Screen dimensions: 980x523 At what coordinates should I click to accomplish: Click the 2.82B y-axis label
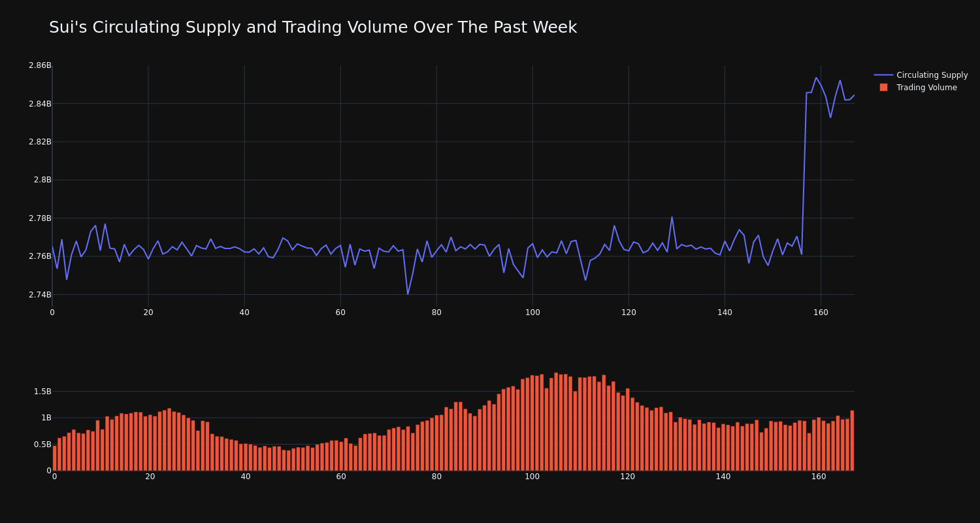pyautogui.click(x=40, y=142)
